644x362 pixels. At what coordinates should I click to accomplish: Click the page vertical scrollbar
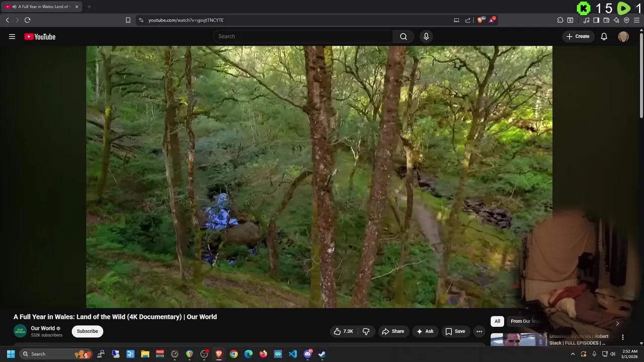pyautogui.click(x=641, y=75)
